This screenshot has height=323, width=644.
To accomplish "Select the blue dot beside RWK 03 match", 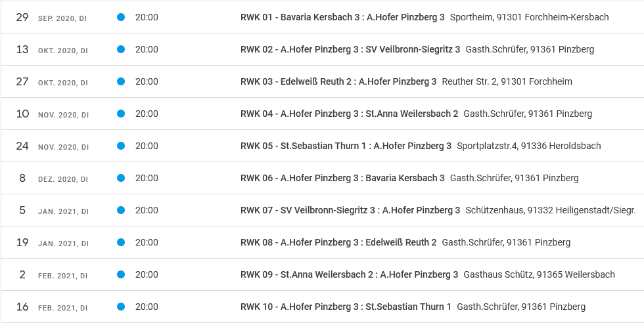I will 121,81.
